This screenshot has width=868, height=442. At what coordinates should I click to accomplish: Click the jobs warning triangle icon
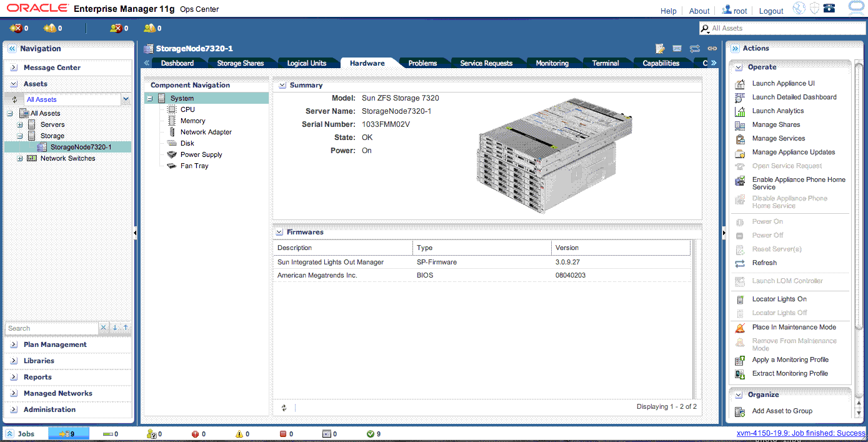(239, 434)
